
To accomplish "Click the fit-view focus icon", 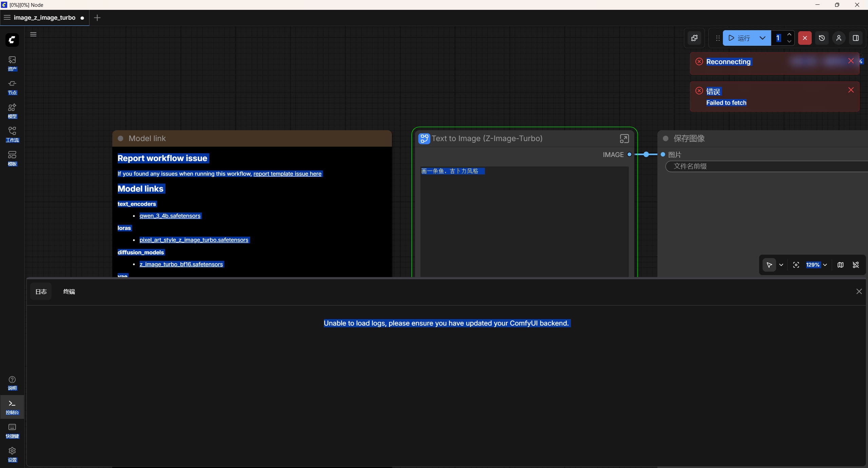I will point(796,265).
